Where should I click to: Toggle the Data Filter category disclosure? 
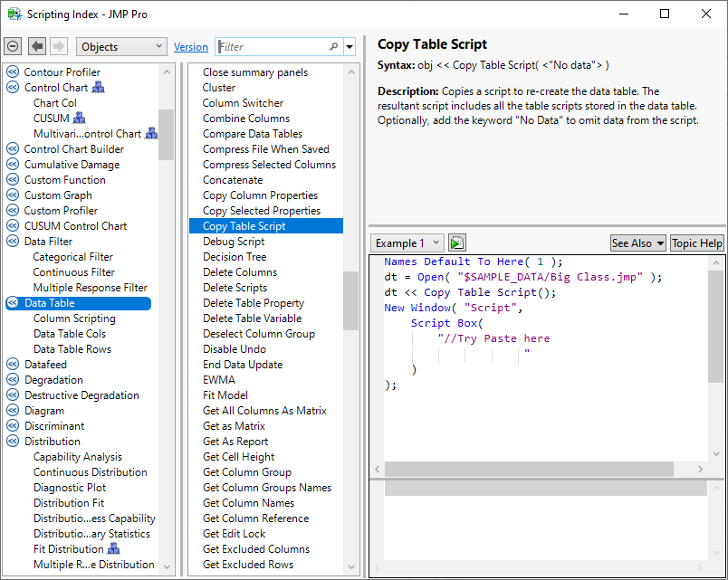pos(13,242)
